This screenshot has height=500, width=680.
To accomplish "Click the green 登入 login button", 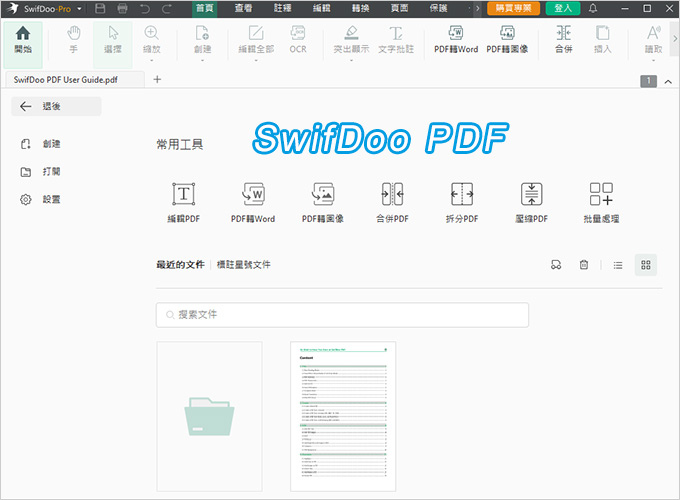I will pos(563,8).
